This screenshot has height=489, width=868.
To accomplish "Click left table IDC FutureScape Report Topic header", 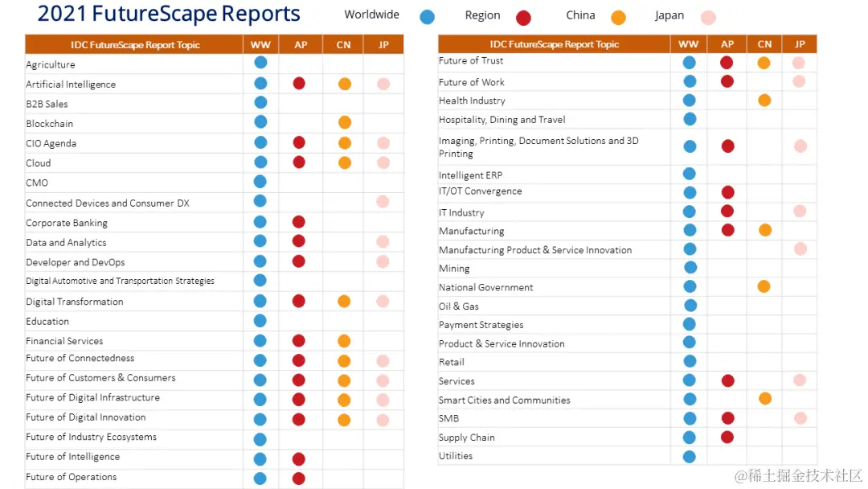I will 135,45.
